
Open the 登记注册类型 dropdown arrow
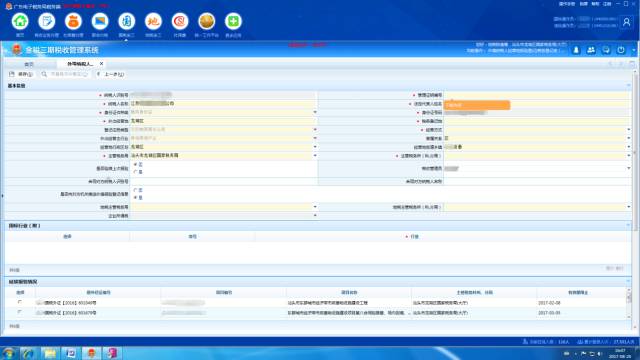click(315, 129)
